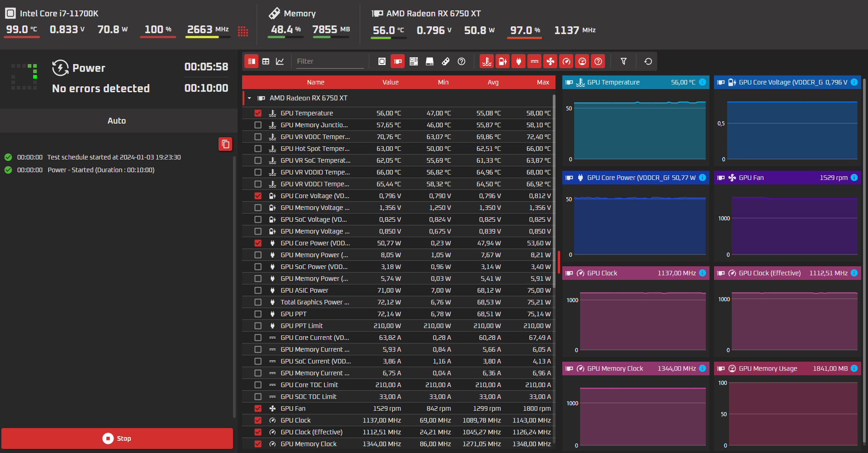Toggle the fan sensor filter icon
The width and height of the screenshot is (868, 453).
point(551,61)
